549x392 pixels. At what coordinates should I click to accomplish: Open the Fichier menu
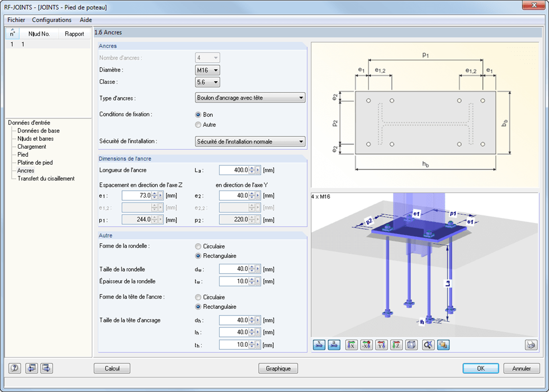click(x=16, y=20)
